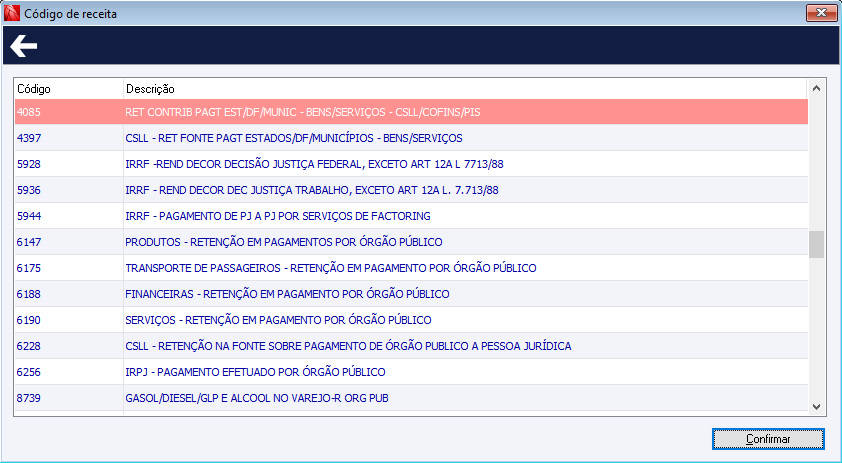The height and width of the screenshot is (463, 842).
Task: Select row RET CONTRIB PAGT EST/DF/MUNIC description
Action: (303, 112)
